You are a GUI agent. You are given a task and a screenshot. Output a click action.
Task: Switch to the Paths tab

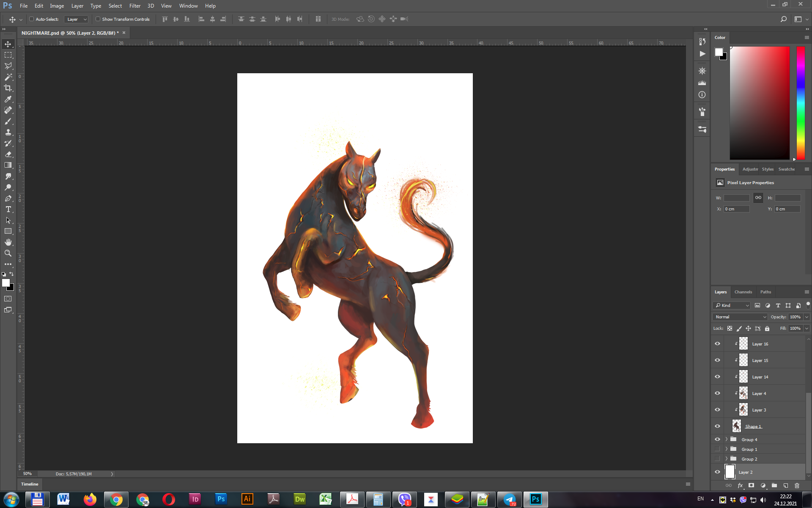(765, 292)
